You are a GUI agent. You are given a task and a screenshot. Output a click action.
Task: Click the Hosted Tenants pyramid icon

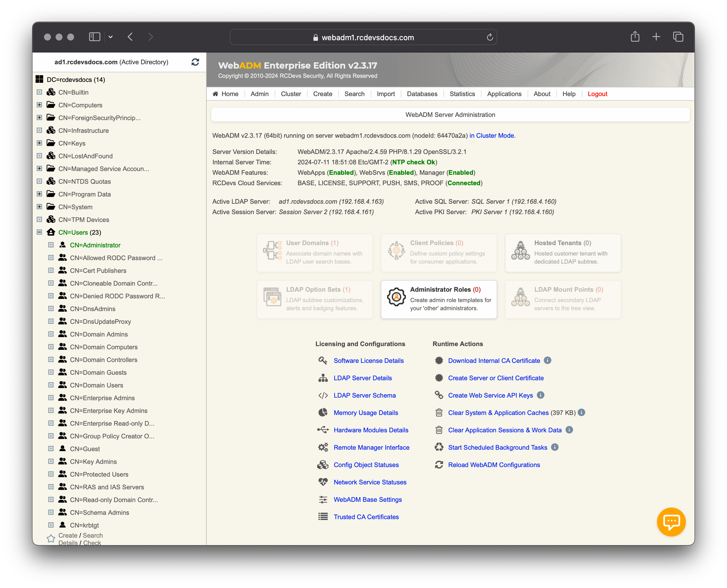coord(520,251)
